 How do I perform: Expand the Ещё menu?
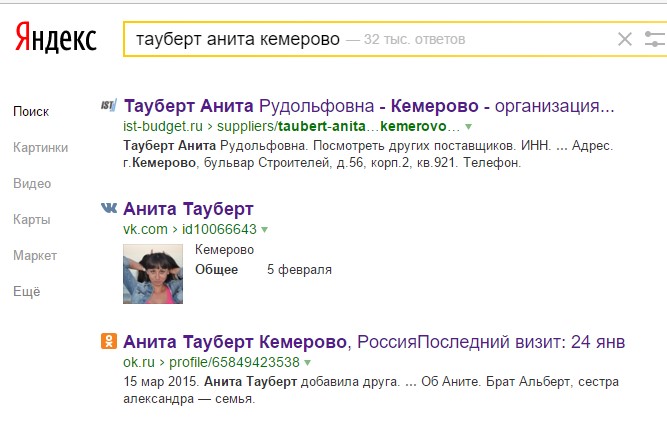pos(27,291)
